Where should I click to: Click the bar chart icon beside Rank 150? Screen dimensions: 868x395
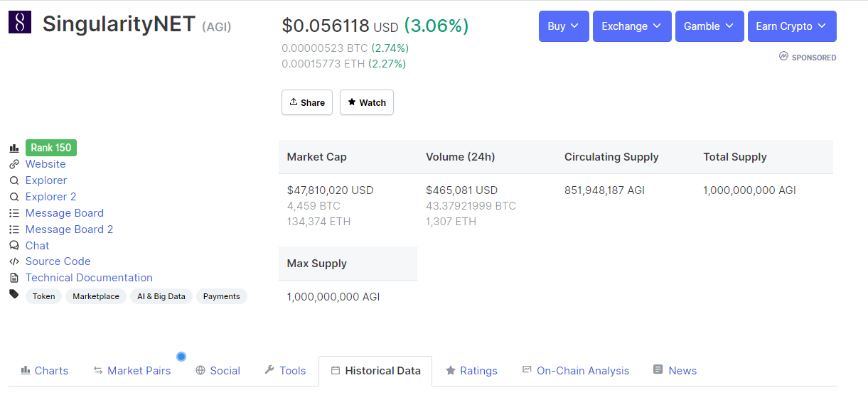tap(14, 148)
